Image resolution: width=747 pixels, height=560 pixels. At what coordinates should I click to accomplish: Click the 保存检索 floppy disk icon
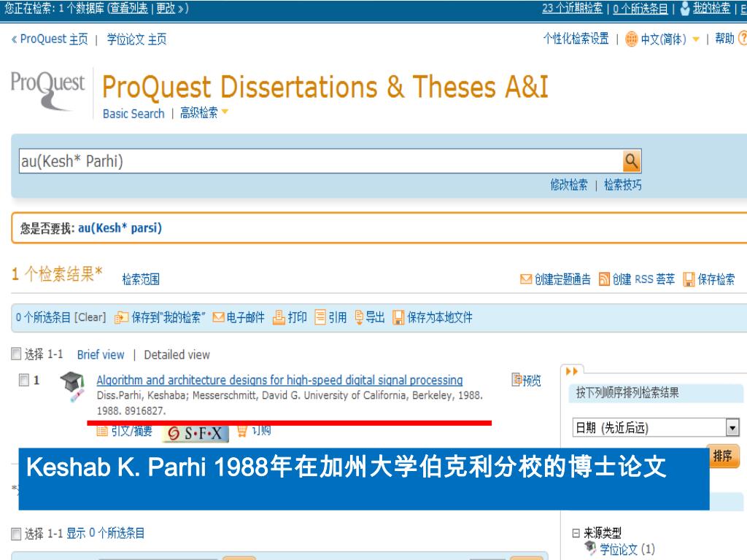point(689,279)
